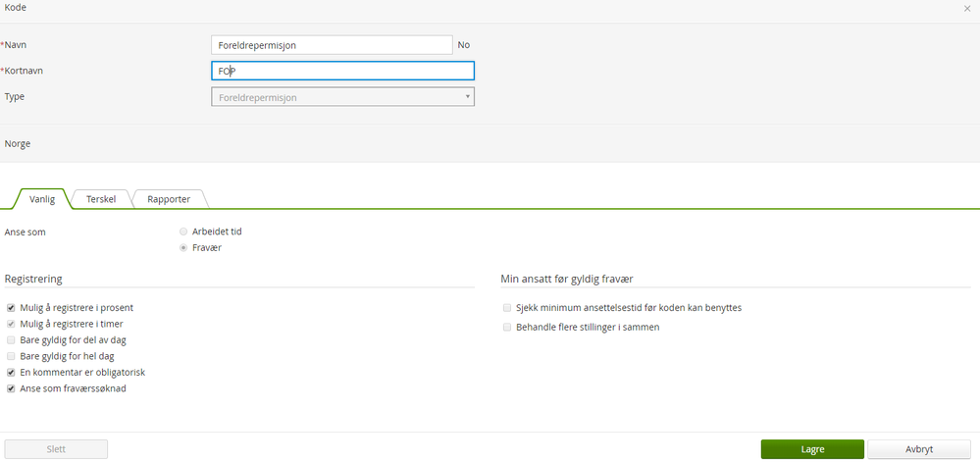Close the Kode dialog with the X

(x=967, y=8)
